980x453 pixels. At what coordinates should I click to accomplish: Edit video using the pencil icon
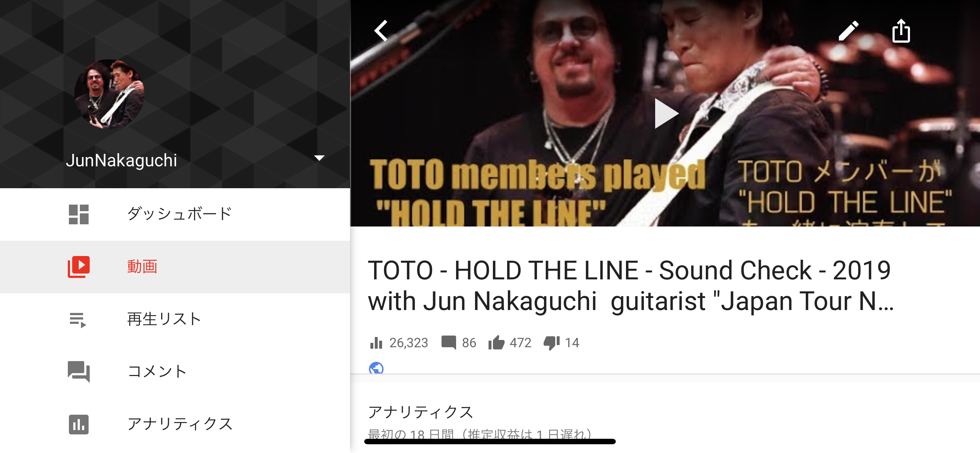coord(848,31)
